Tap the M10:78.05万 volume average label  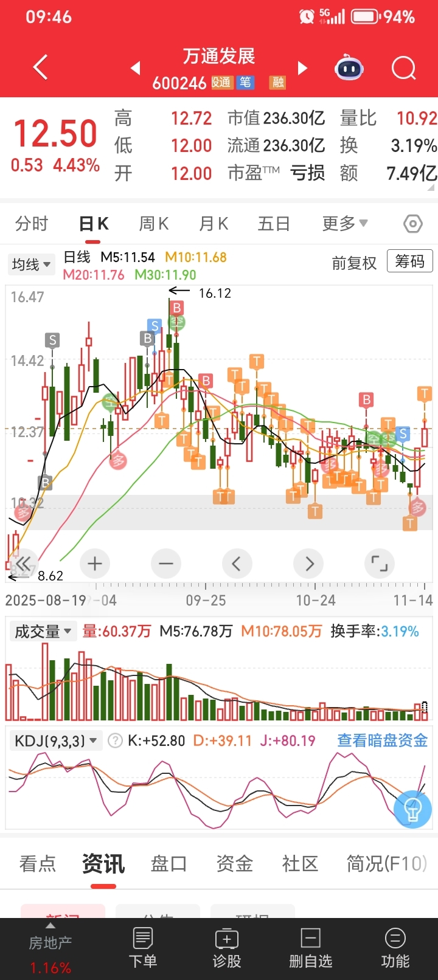point(281,632)
